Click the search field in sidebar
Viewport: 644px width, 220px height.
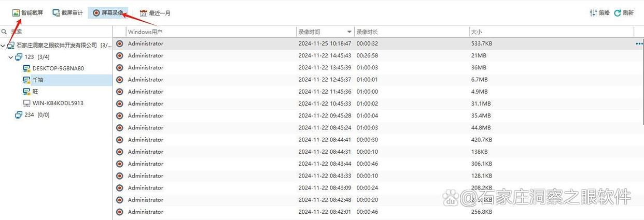[x=56, y=32]
